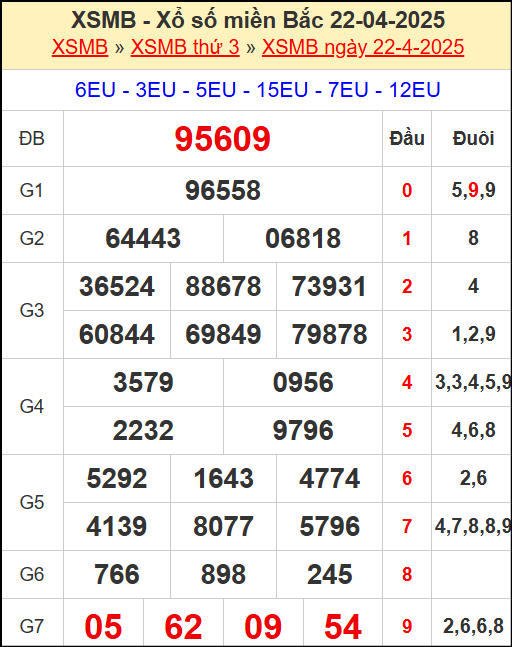Click G5 number 1643
Screen dimensions: 512x647
click(223, 478)
